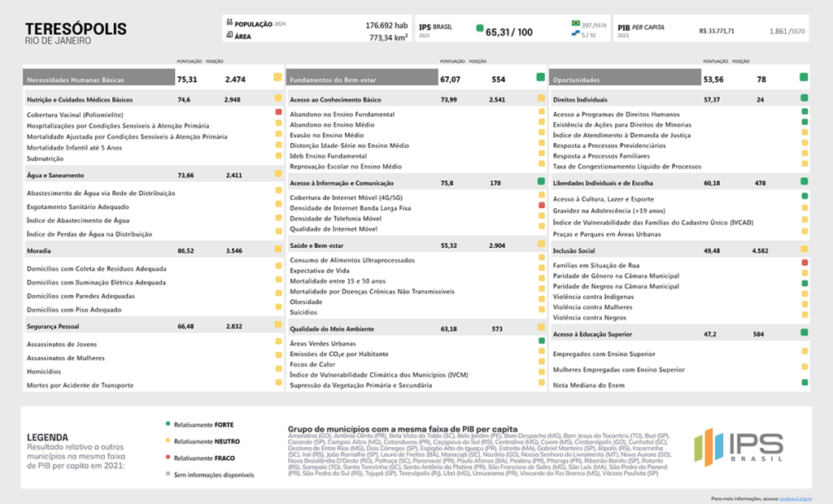Click the yellow Necessidades Humanas Básicas indicator
Image resolution: width=833 pixels, height=504 pixels.
click(278, 77)
